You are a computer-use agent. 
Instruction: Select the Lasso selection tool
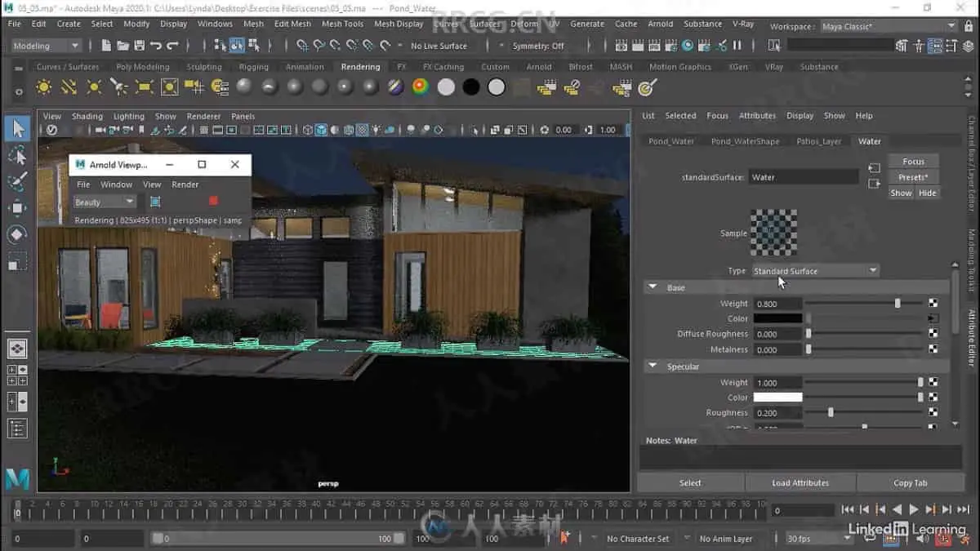[17, 155]
